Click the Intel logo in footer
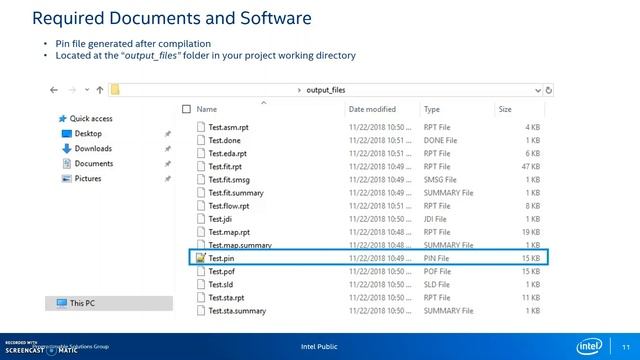 coord(589,347)
